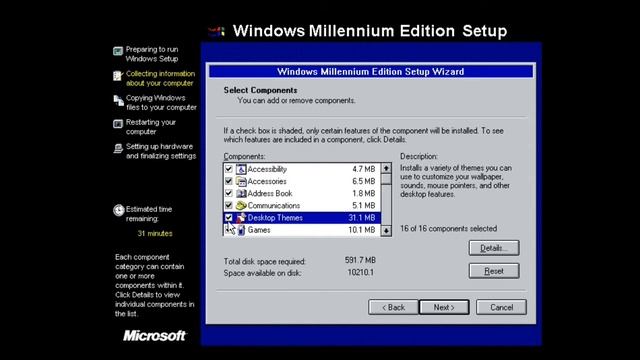Screen dimensions: 640x360
Task: Click the Address Book icon
Action: [x=241, y=193]
